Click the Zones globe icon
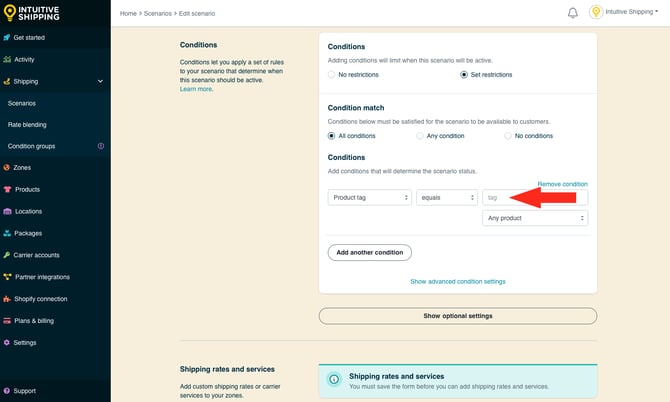 point(7,168)
